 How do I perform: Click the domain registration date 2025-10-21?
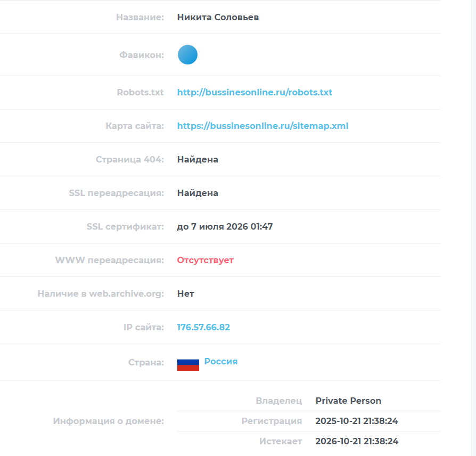[356, 421]
